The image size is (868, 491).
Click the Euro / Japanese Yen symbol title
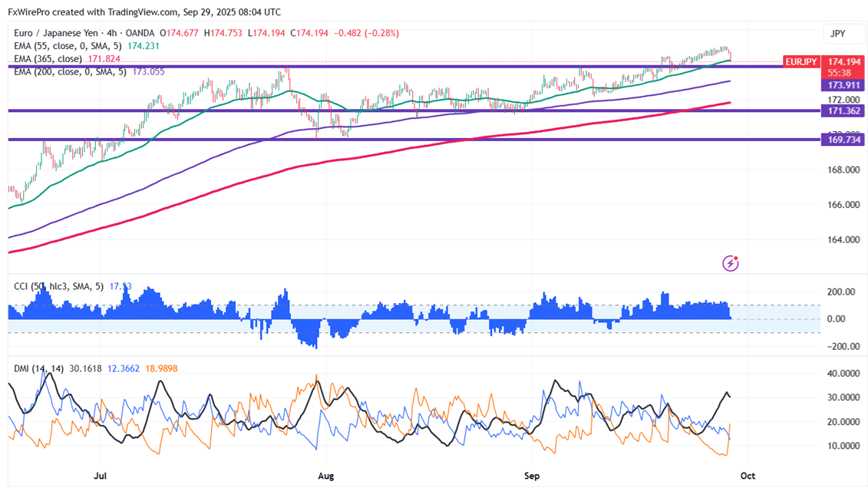[x=58, y=33]
